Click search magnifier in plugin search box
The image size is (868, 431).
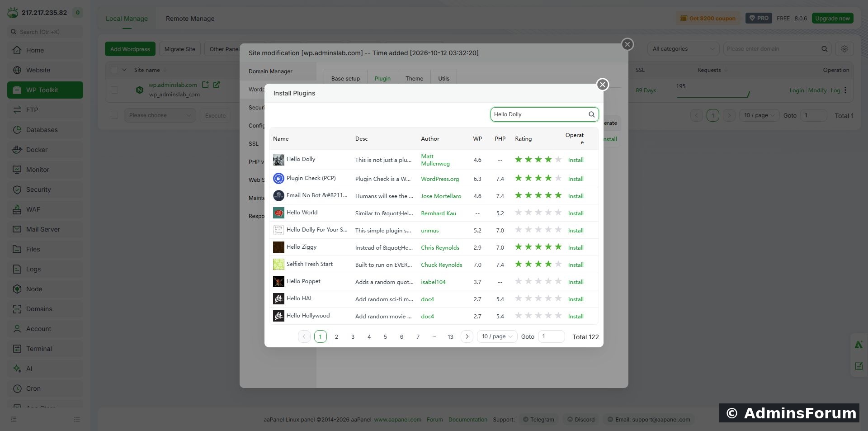tap(591, 114)
